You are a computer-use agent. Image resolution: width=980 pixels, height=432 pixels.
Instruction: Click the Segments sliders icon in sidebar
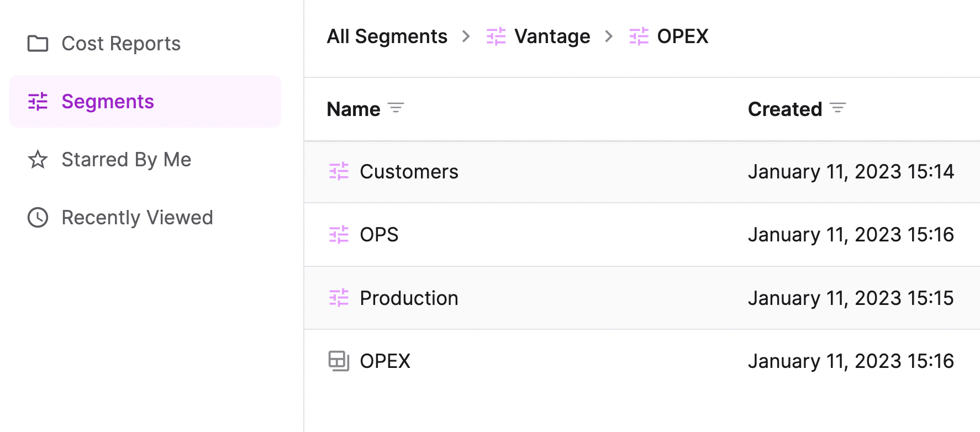38,102
